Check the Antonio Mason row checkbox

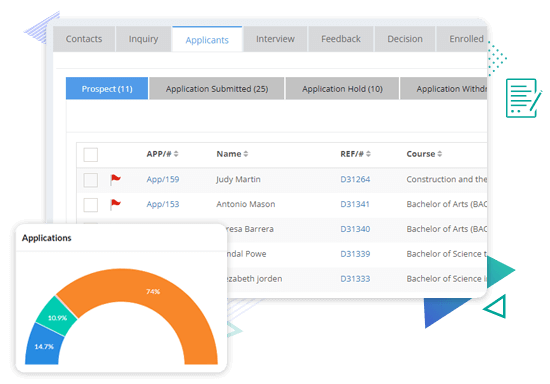click(x=90, y=205)
